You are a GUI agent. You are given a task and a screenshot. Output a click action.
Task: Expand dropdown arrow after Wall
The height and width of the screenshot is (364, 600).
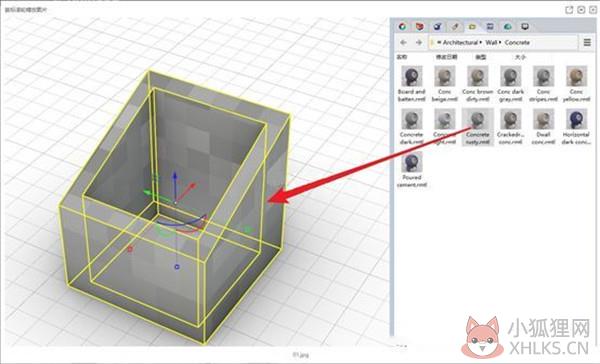click(500, 42)
